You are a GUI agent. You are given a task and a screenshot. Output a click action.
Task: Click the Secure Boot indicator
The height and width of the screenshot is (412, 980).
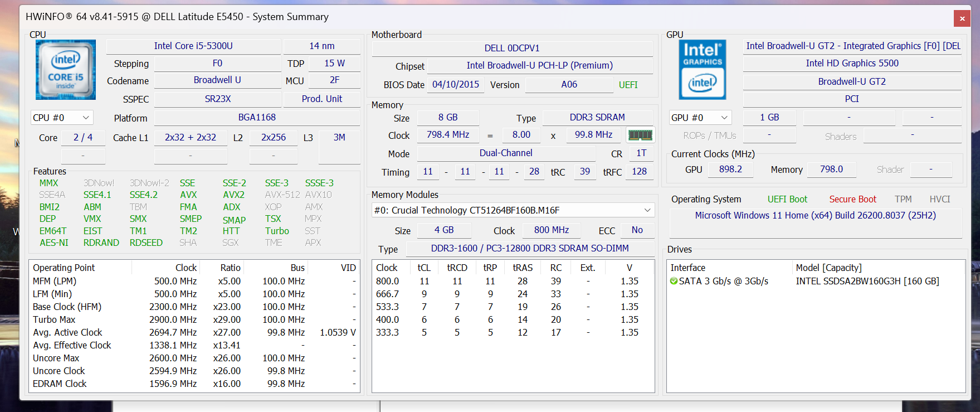click(852, 199)
